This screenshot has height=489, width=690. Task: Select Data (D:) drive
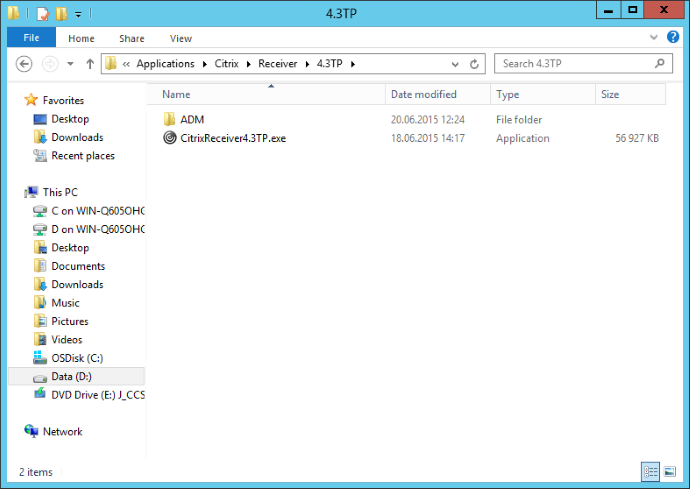pyautogui.click(x=72, y=377)
